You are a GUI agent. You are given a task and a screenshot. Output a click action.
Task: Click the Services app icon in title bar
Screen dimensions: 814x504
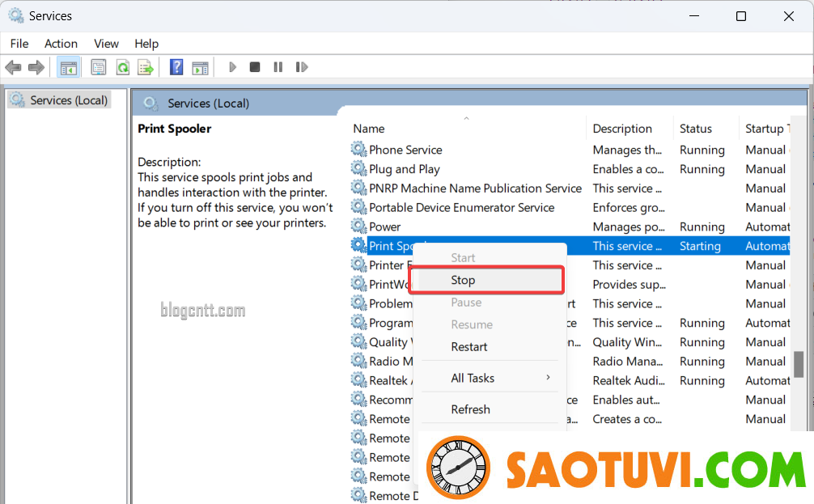pyautogui.click(x=16, y=15)
